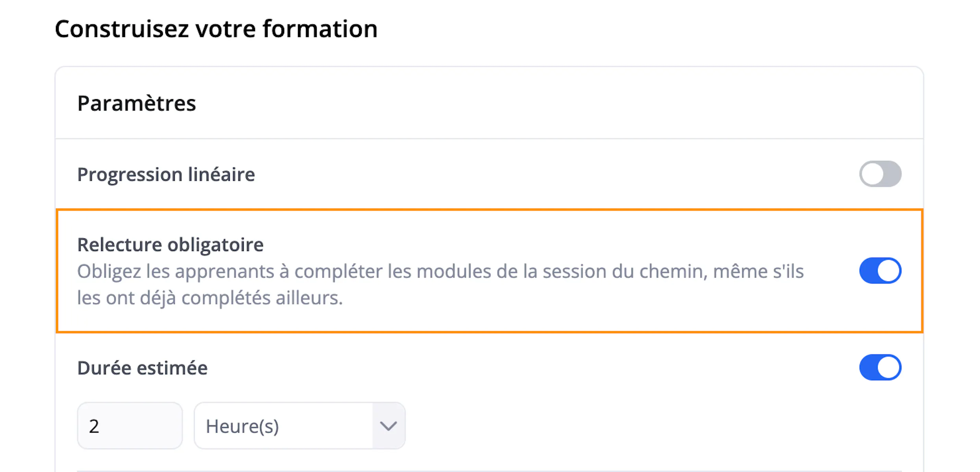Click the chevron arrow of duration unit

(388, 426)
